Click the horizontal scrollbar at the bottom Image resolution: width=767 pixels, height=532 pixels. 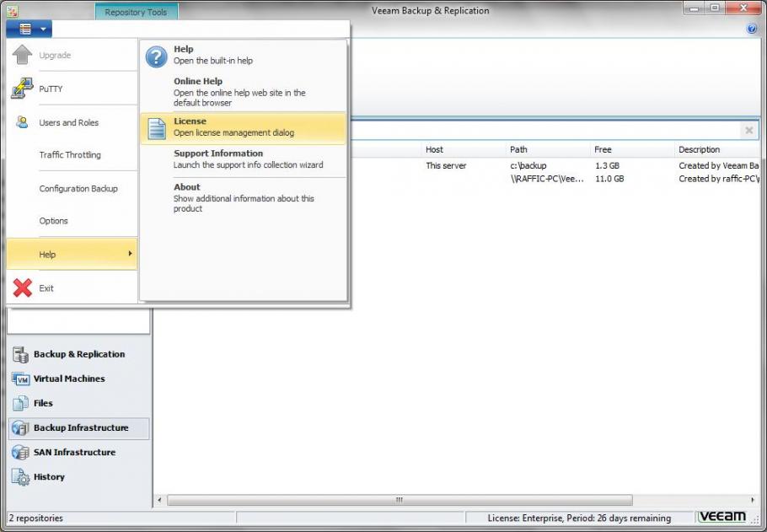(x=402, y=501)
